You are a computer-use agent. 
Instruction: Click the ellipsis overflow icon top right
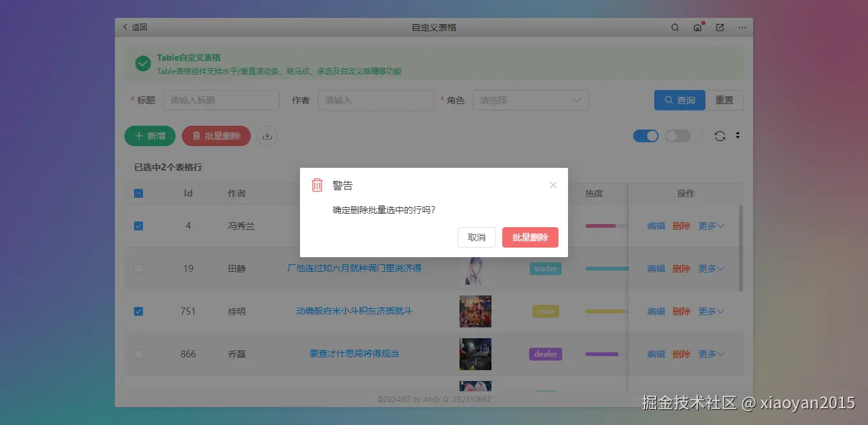click(x=742, y=27)
